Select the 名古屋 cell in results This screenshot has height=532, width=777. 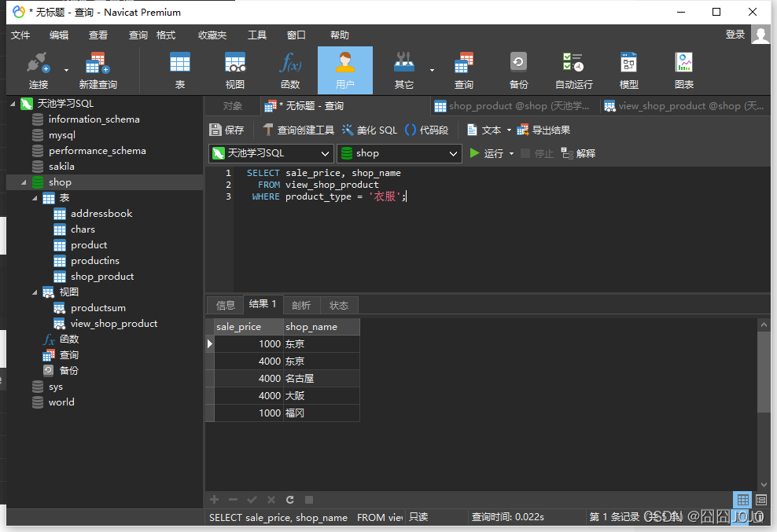(x=322, y=379)
